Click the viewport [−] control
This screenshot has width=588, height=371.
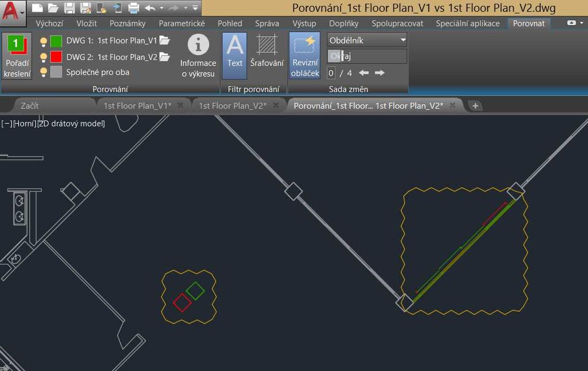(6, 123)
